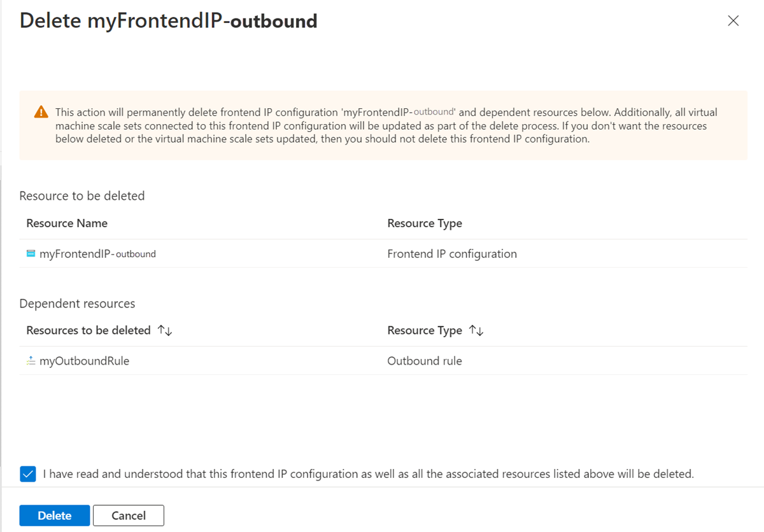This screenshot has height=532, width=764.
Task: Click the warning triangle icon in the alert banner
Action: pyautogui.click(x=41, y=111)
